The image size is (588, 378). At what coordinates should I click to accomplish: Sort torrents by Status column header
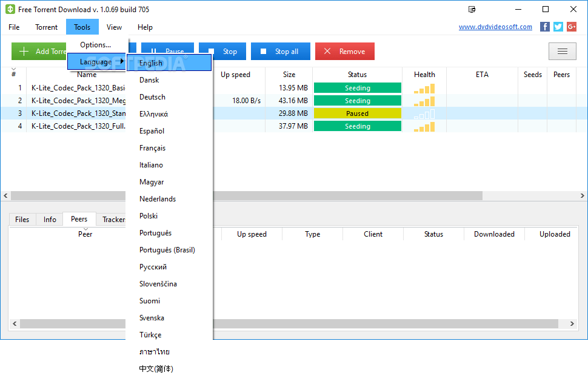pos(357,74)
